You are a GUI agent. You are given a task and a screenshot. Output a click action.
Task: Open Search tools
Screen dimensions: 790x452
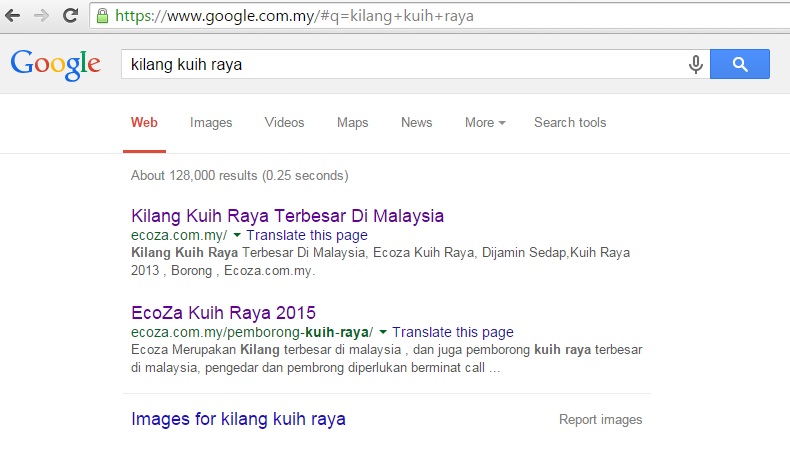click(x=570, y=122)
